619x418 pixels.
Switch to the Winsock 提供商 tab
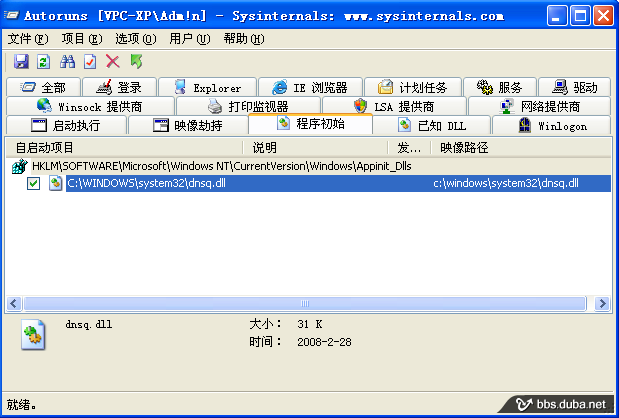90,106
